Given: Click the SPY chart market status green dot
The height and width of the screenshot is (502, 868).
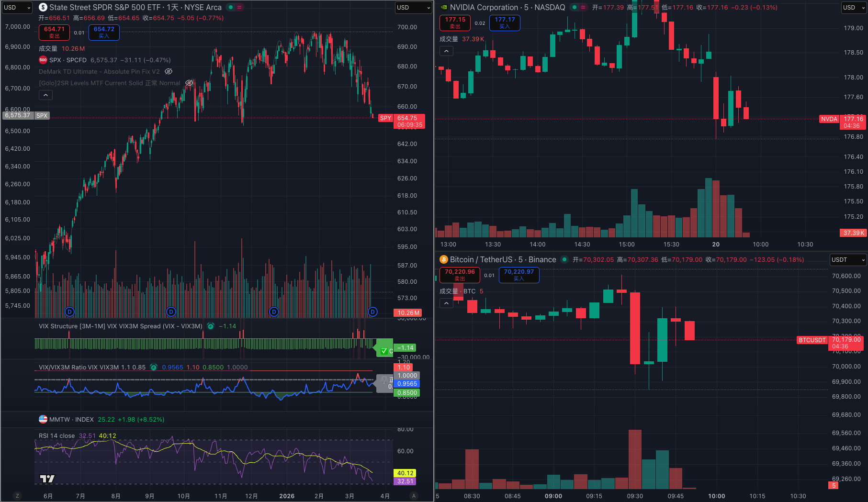Looking at the screenshot, I should [x=231, y=7].
